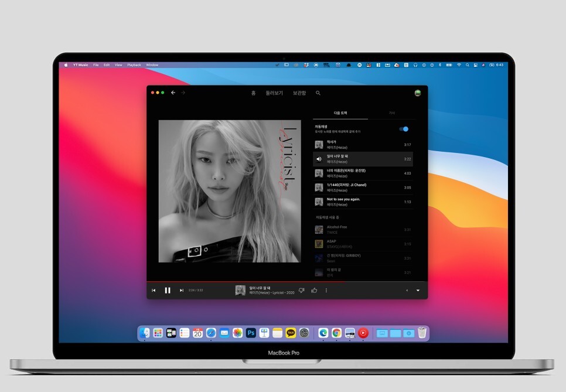Image resolution: width=566 pixels, height=392 pixels.
Task: Open the 둘러보기 explore tab
Action: [x=274, y=93]
